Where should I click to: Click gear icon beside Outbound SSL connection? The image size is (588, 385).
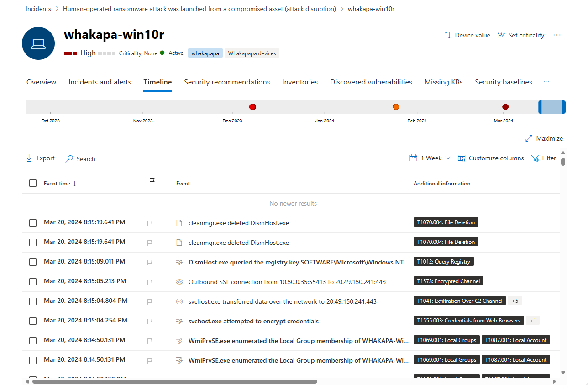point(179,282)
